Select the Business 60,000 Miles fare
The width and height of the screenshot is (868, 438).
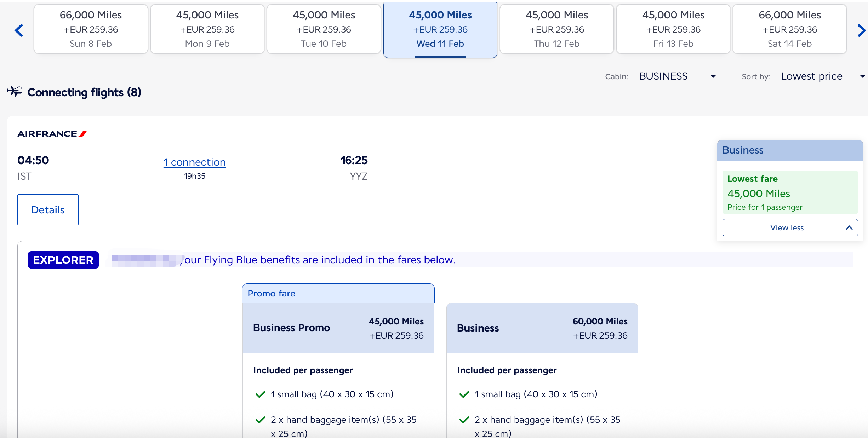[542, 328]
